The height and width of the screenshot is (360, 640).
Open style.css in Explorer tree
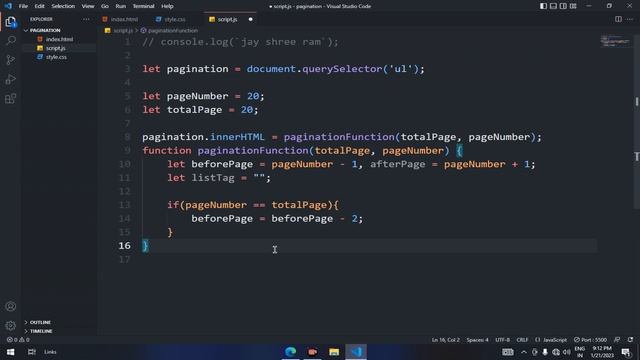click(56, 57)
